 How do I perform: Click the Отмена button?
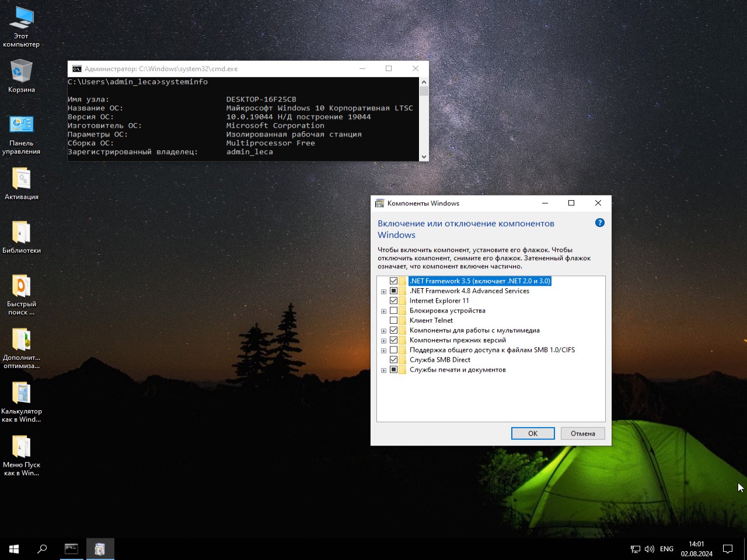582,433
